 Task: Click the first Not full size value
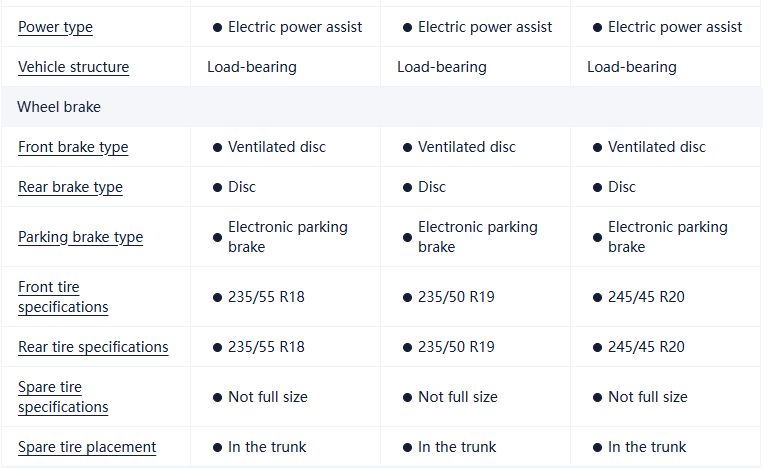tap(267, 397)
